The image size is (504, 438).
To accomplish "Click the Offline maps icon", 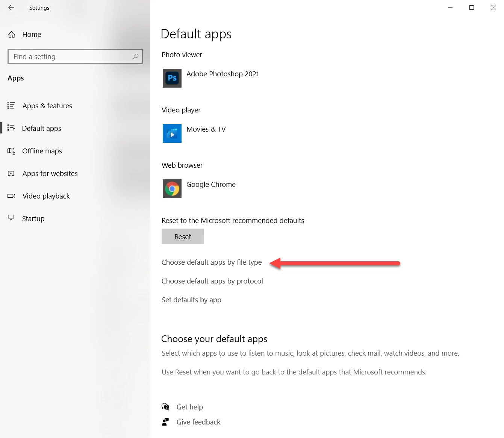I will click(11, 151).
